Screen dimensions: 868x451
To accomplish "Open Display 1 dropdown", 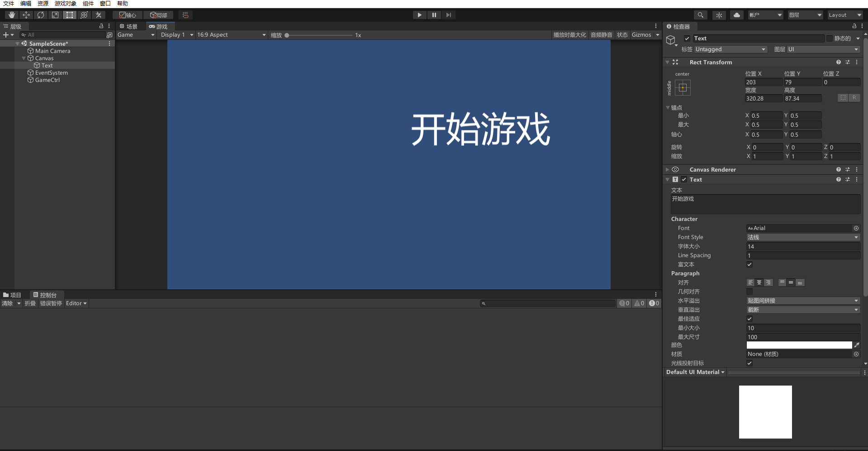I will click(176, 35).
